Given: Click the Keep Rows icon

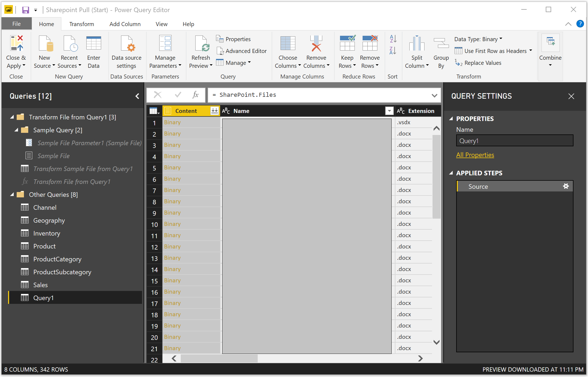Looking at the screenshot, I should pyautogui.click(x=347, y=43).
